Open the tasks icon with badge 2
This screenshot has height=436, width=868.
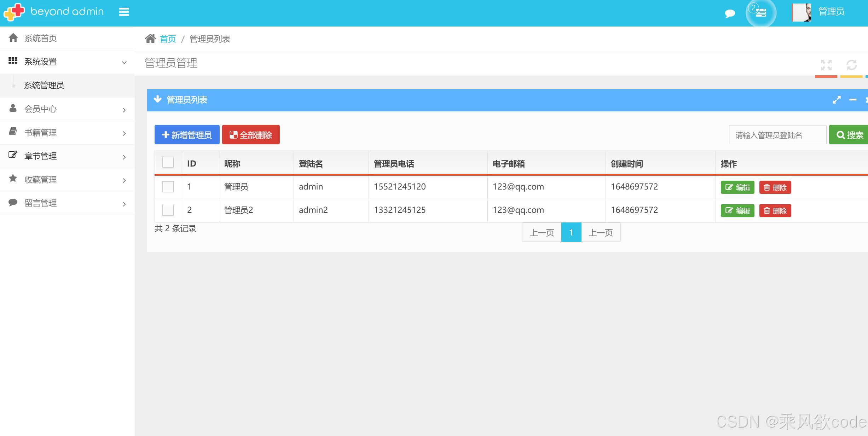760,13
